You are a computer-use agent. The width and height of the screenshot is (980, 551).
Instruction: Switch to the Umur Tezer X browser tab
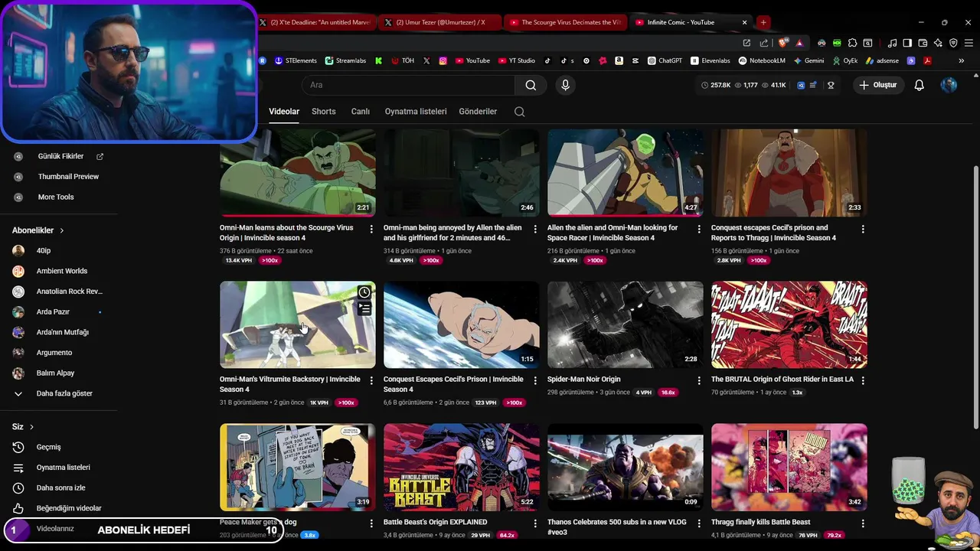click(439, 22)
